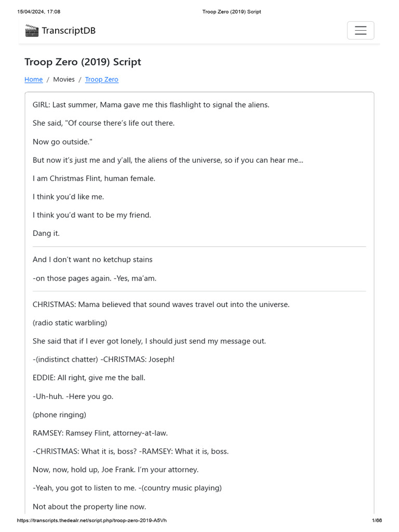Image resolution: width=399 pixels, height=532 pixels.
Task: Click the '(radio static warbling)' caption
Action: [x=70, y=323]
